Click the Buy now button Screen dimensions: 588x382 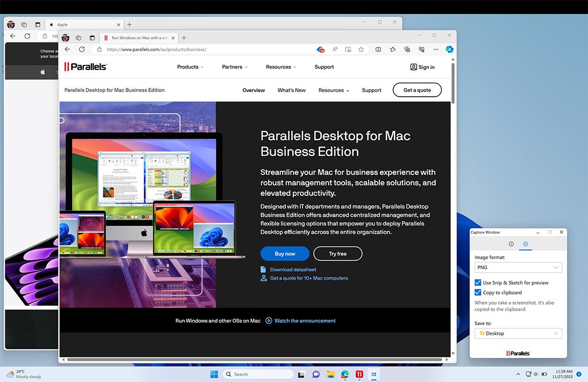[x=285, y=254]
